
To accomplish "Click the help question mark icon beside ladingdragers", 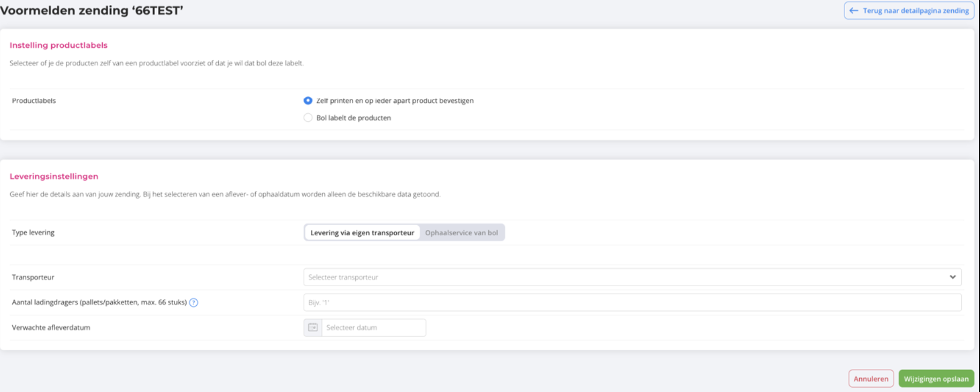I will coord(194,303).
